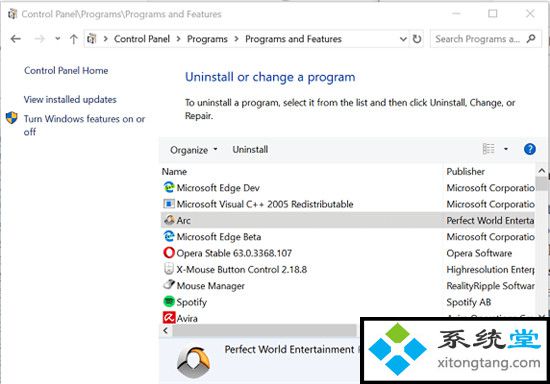Image resolution: width=550 pixels, height=384 pixels.
Task: Expand the address bar history dropdown
Action: coord(403,39)
